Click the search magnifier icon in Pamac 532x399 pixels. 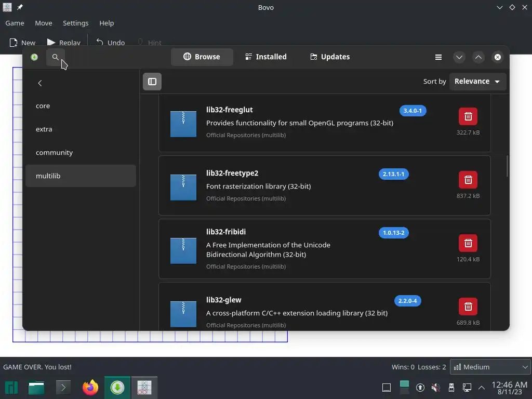coord(55,57)
